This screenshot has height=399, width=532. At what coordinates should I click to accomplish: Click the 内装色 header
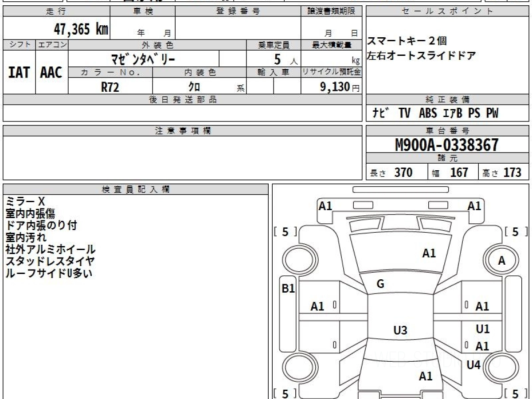click(200, 72)
